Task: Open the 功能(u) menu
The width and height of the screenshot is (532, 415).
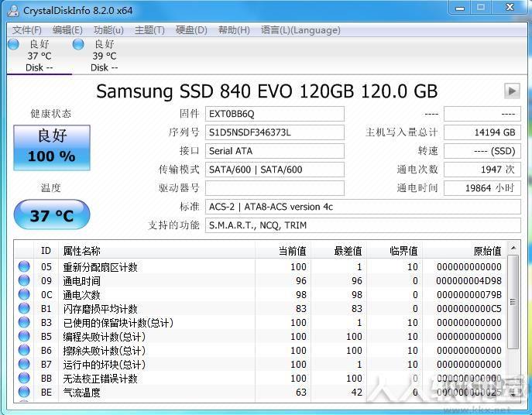Action: [108, 30]
